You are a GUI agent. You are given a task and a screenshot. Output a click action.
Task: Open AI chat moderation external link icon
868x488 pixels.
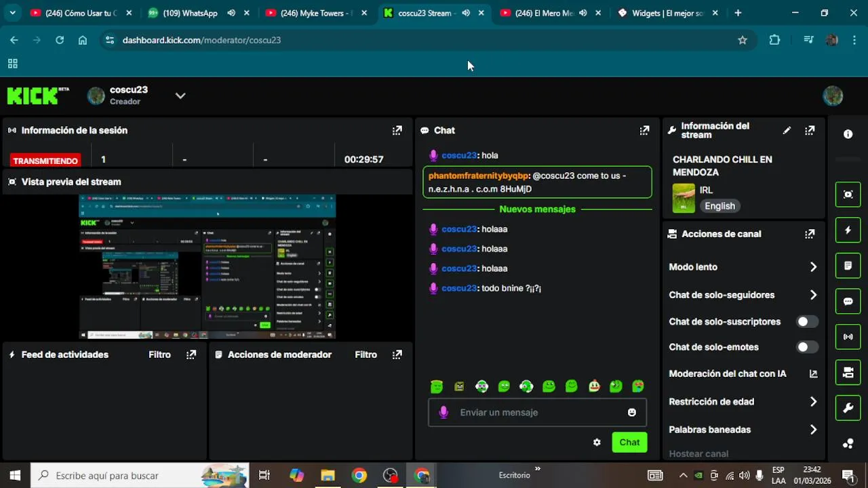pos(813,373)
